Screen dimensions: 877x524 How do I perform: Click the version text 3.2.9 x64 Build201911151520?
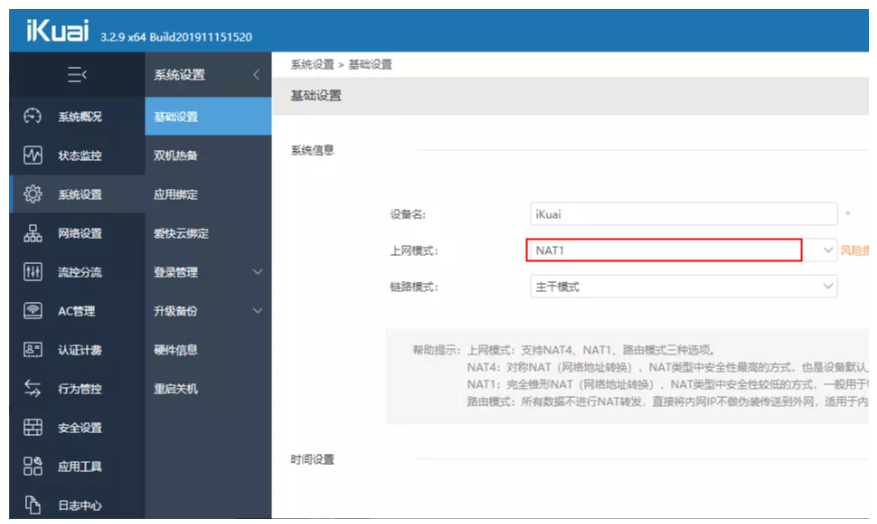click(x=176, y=37)
